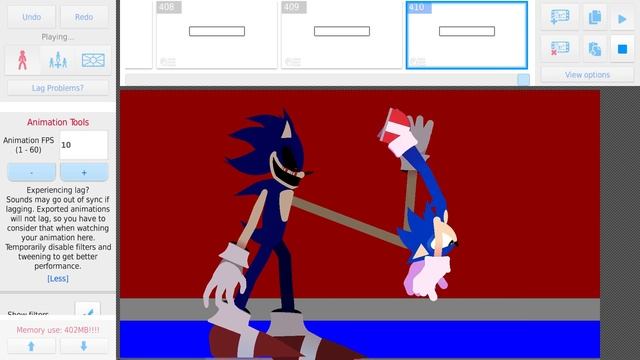The height and width of the screenshot is (360, 640).
Task: Click the timeline horizontal scrollbar handle
Action: (x=523, y=80)
